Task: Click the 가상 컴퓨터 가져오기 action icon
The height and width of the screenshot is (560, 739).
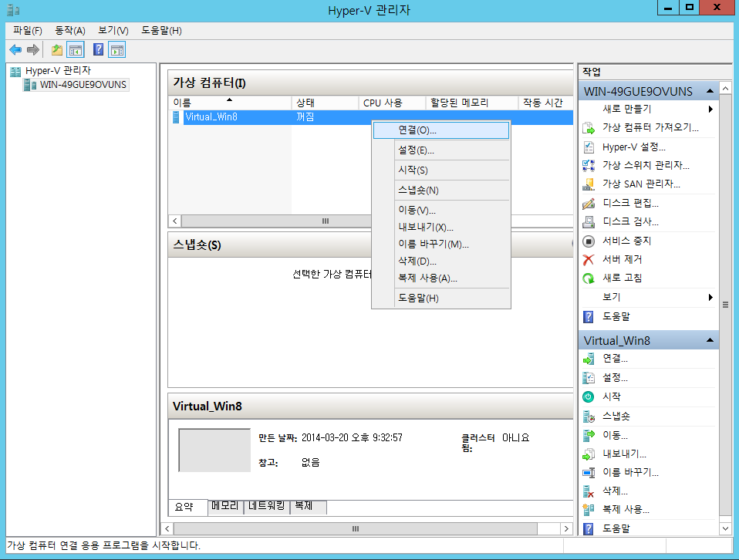Action: coord(589,128)
